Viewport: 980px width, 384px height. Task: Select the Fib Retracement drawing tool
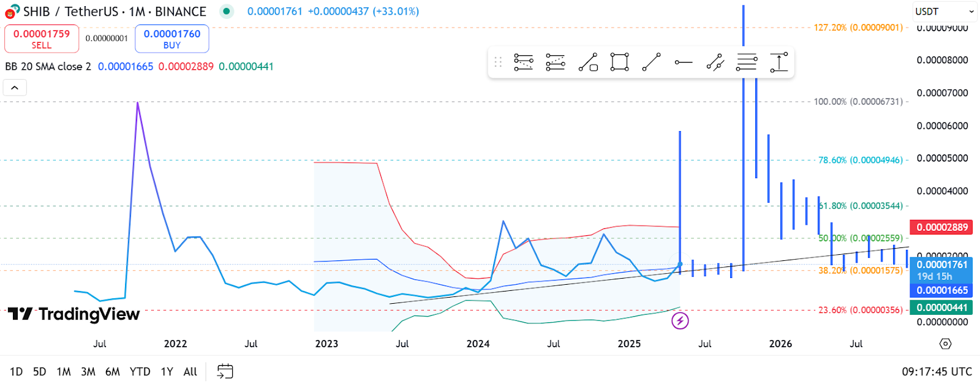click(523, 62)
